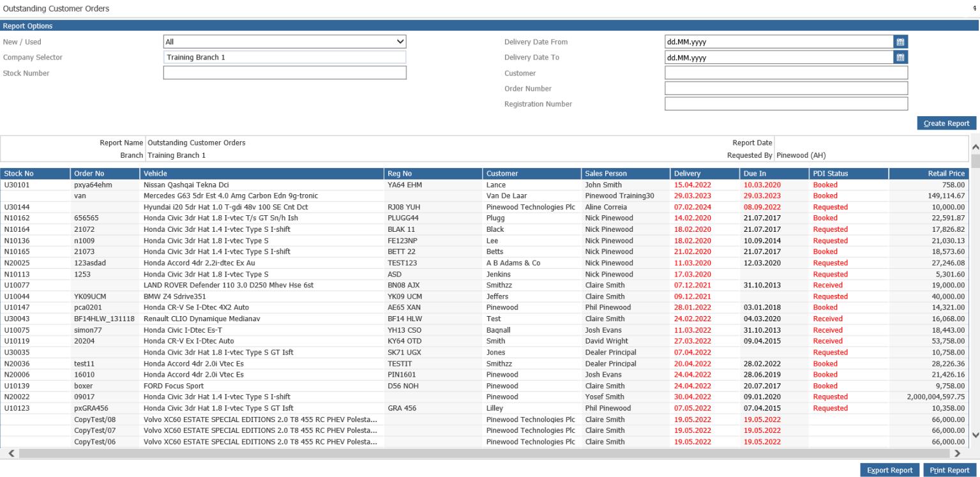
Task: Click the Mercedes G63 vehicle row
Action: pos(230,195)
